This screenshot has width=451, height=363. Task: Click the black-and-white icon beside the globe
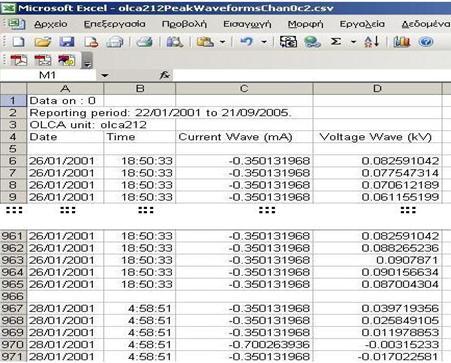tap(288, 42)
